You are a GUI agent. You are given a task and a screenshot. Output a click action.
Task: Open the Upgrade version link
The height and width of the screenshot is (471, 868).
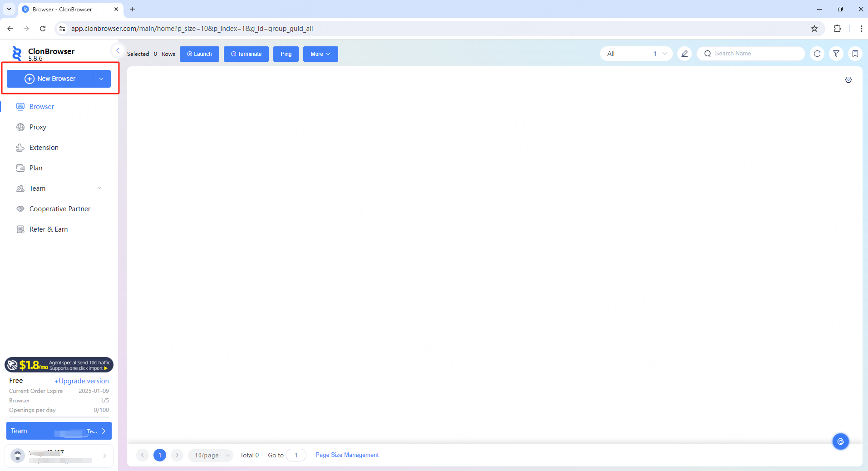(82, 381)
